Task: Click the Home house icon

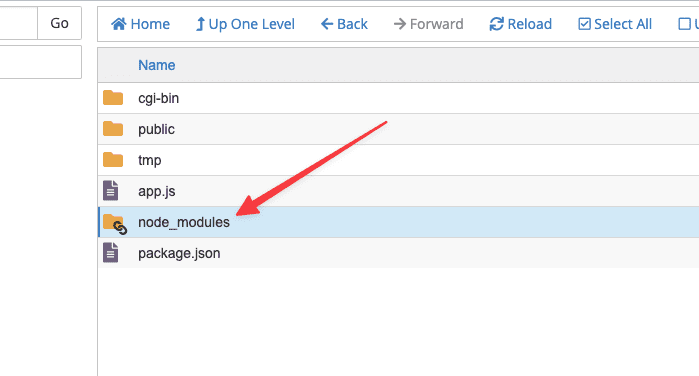Action: [119, 24]
